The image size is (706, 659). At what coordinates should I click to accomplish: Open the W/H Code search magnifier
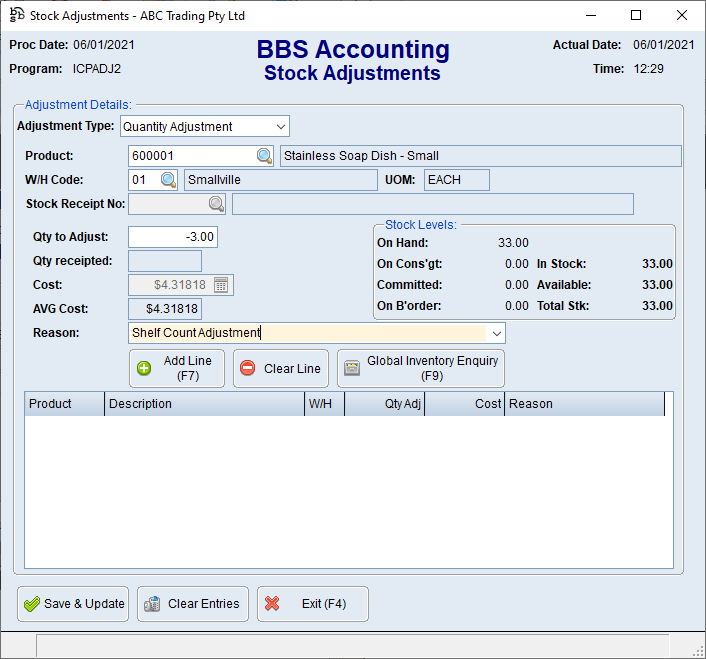coord(168,180)
